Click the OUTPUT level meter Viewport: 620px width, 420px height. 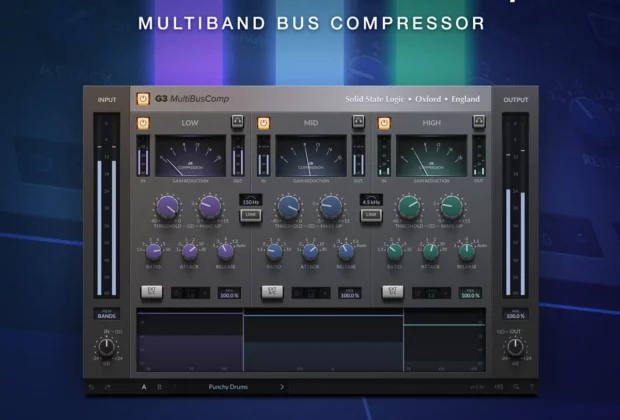(516, 206)
